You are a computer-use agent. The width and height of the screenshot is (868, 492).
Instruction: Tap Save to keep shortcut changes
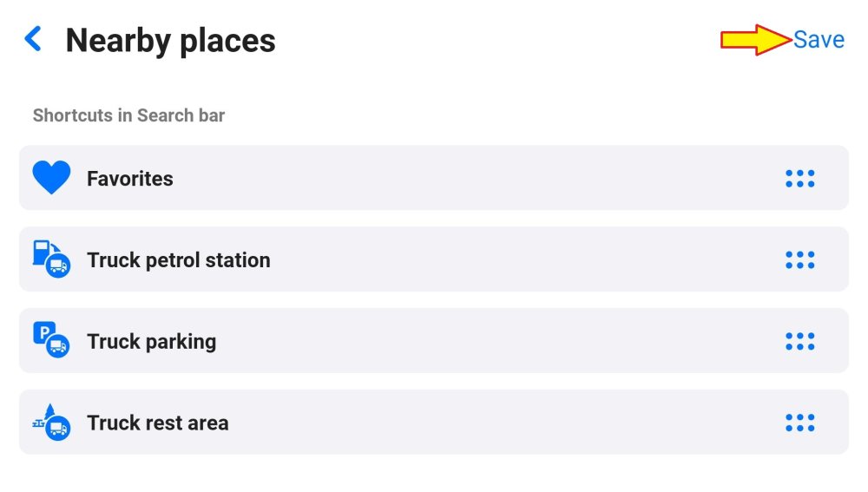[x=819, y=40]
